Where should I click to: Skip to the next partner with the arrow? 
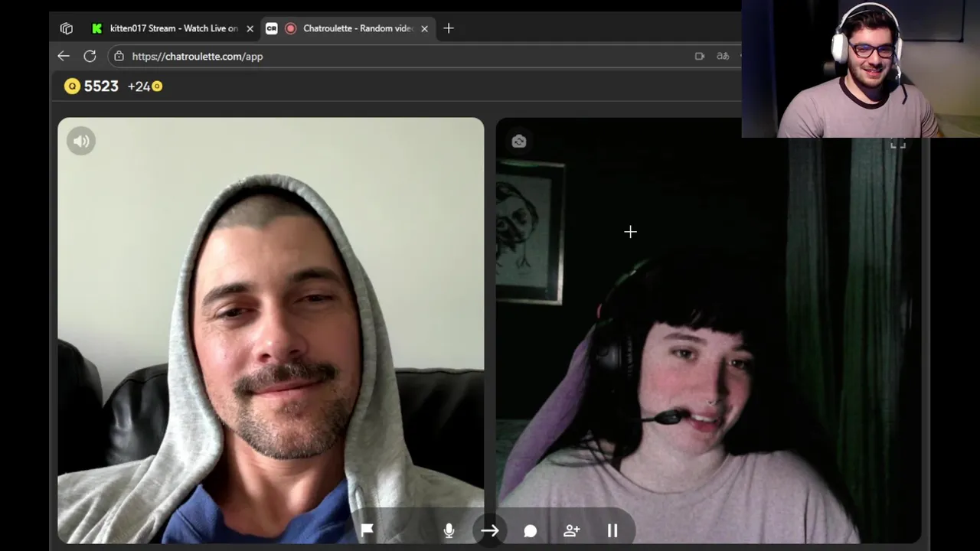click(490, 530)
